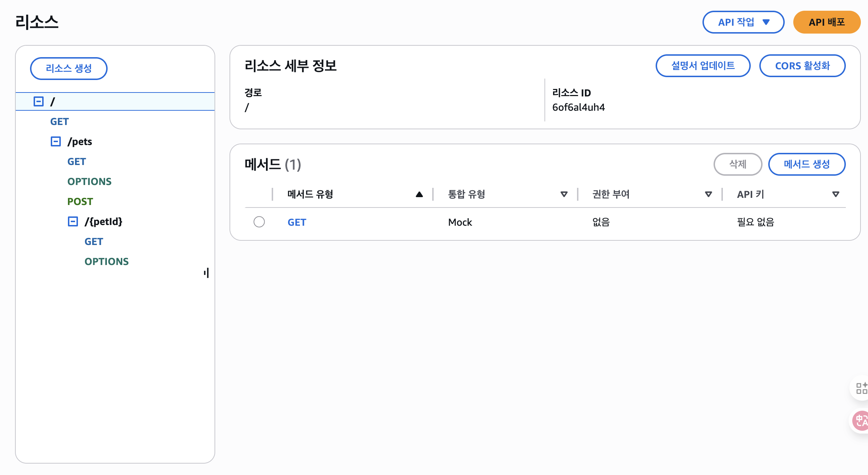Open the 통합 유형 column sort arrow
Image resolution: width=868 pixels, height=475 pixels.
click(x=564, y=194)
